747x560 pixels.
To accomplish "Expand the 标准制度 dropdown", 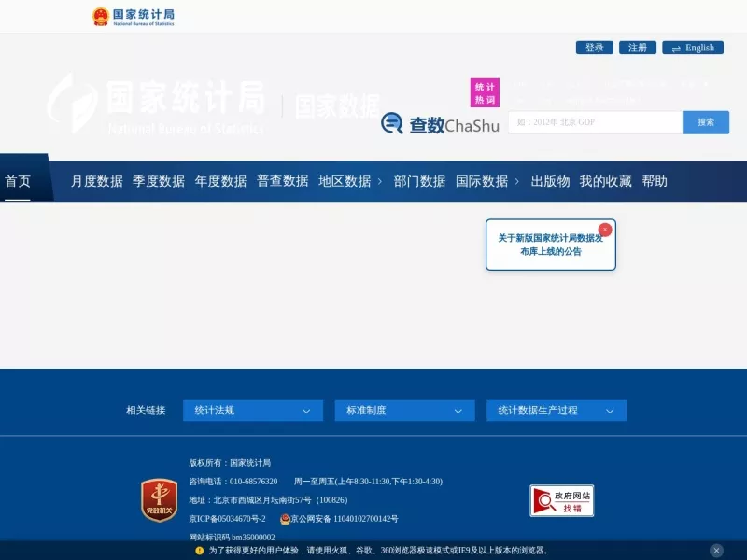I will click(x=404, y=411).
